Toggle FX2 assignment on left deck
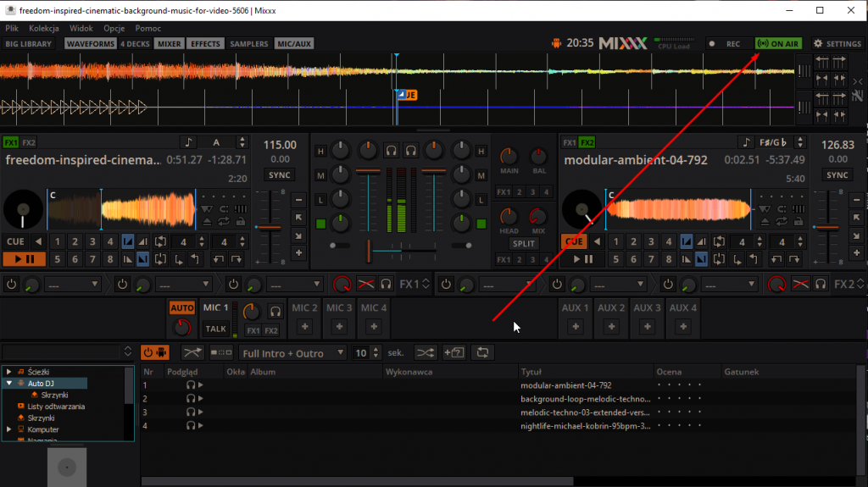This screenshot has height=487, width=868. pyautogui.click(x=29, y=142)
